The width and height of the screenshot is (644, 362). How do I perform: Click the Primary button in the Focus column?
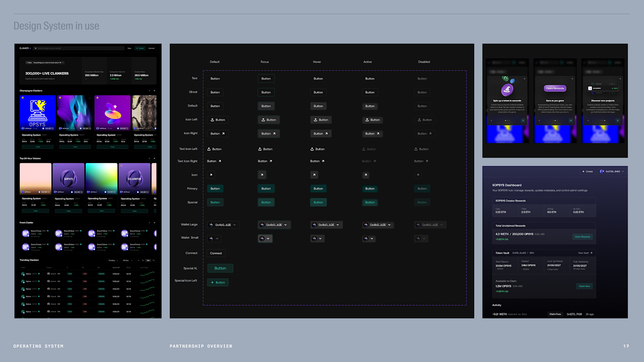coord(266,189)
